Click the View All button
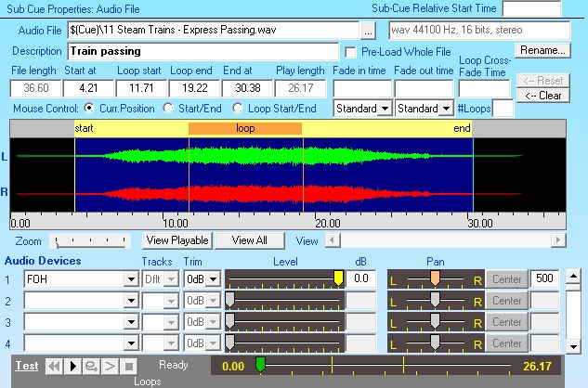Screen dimensions: 588x388 (x=249, y=239)
